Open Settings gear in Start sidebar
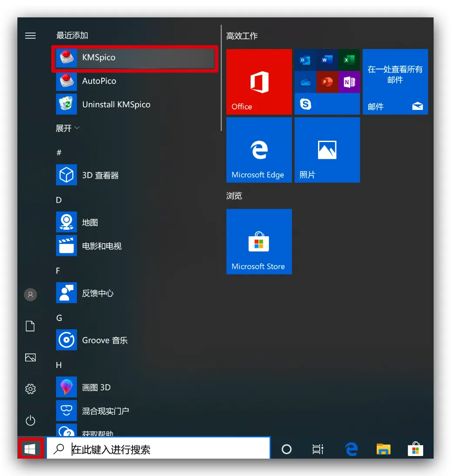Viewport: 451px width, 476px height. click(x=30, y=389)
